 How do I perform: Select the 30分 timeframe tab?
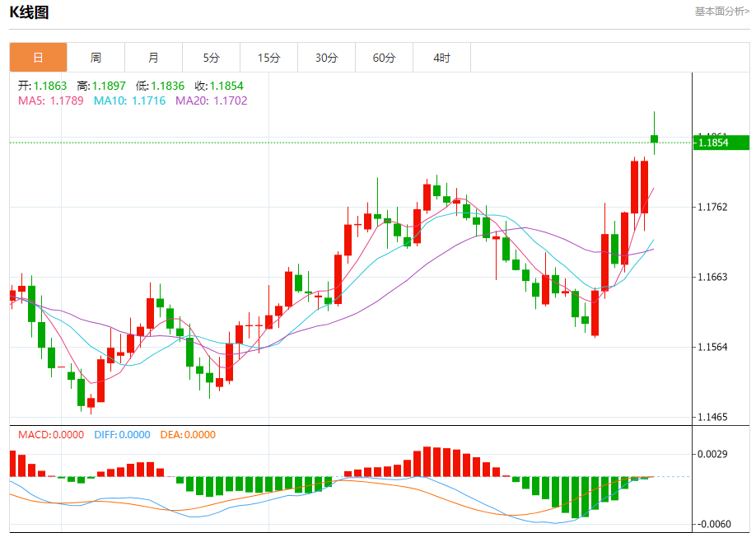click(x=326, y=58)
